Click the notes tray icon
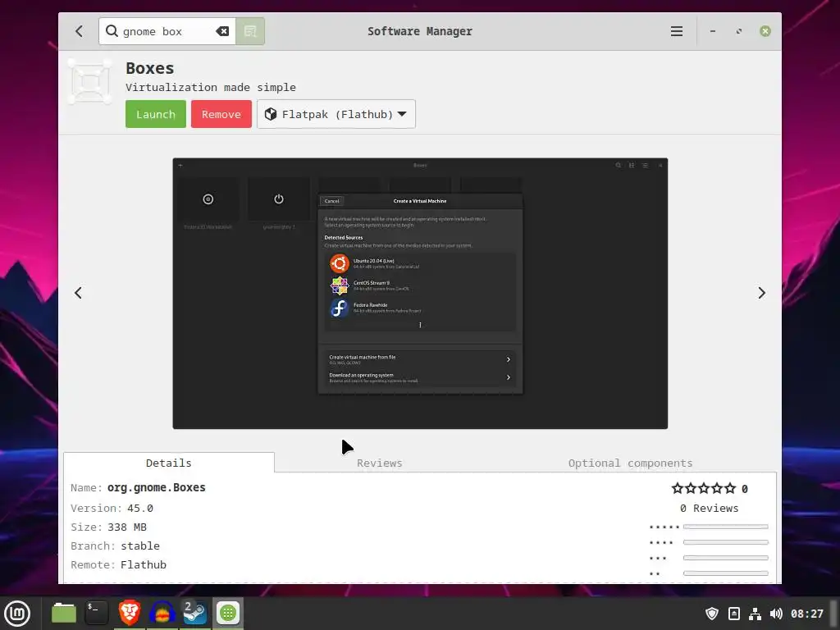 [x=734, y=614]
